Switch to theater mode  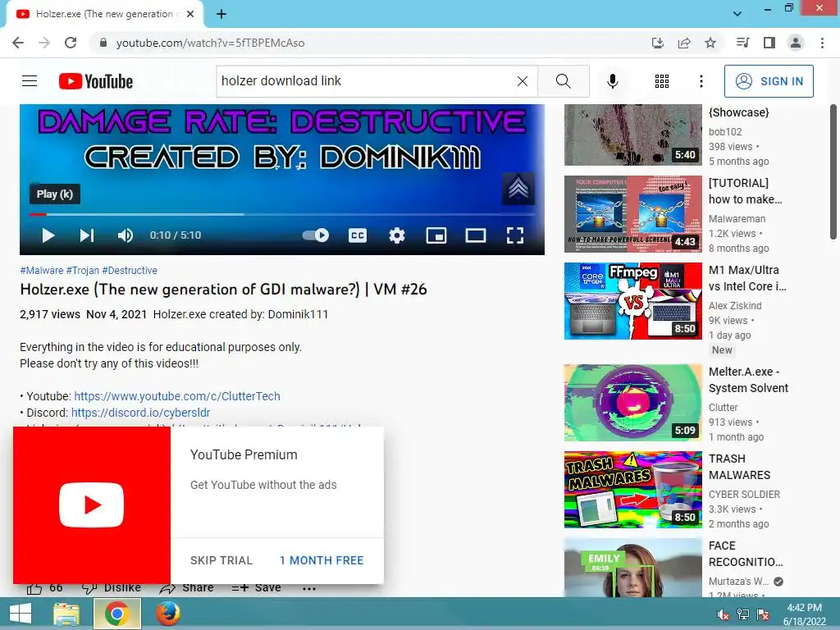pos(476,235)
